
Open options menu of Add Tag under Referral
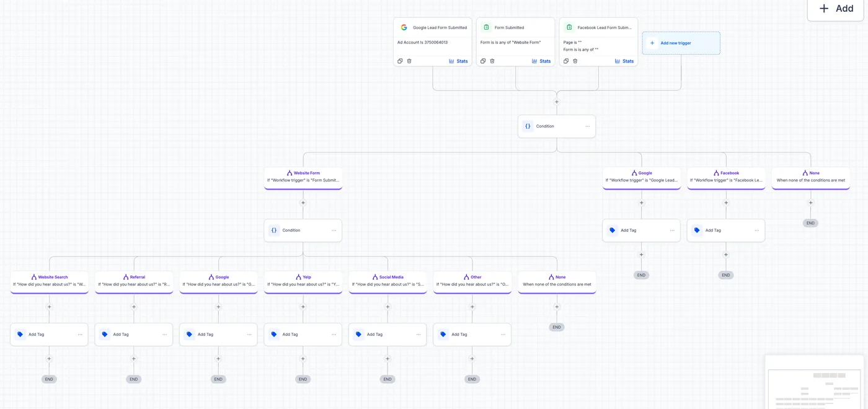[164, 335]
